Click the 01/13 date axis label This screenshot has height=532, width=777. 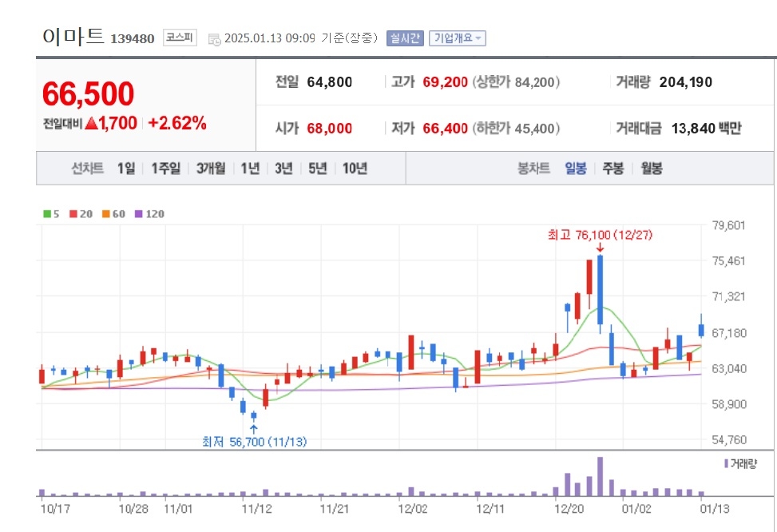point(715,509)
